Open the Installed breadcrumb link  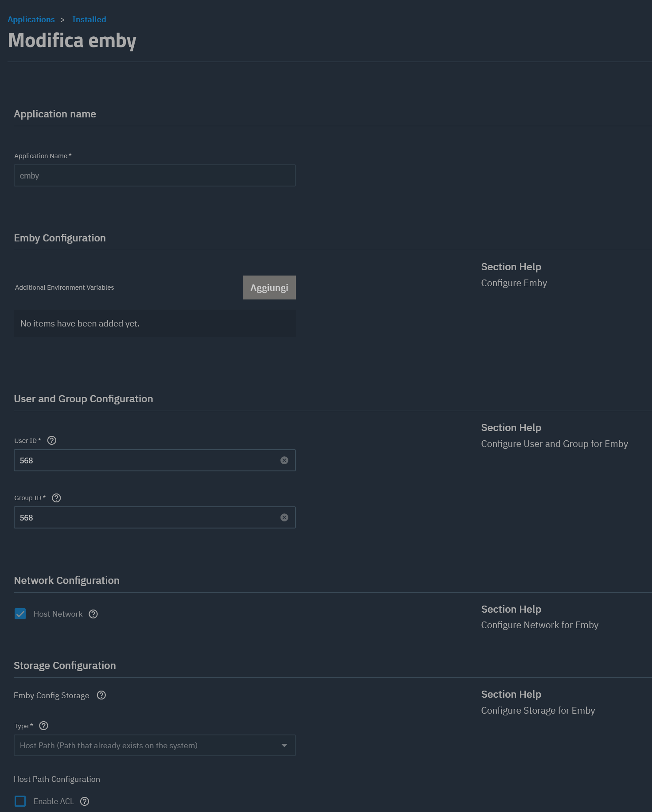click(x=89, y=19)
